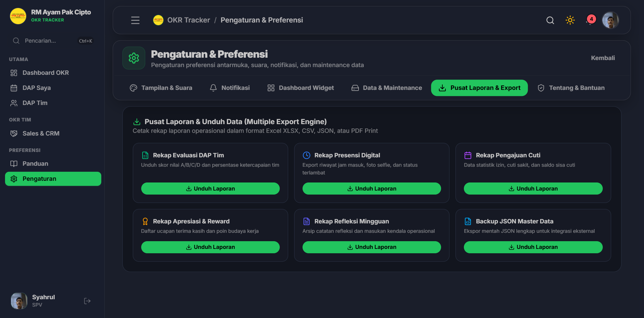Focus the Pencarian search field
The height and width of the screenshot is (318, 644).
point(53,41)
